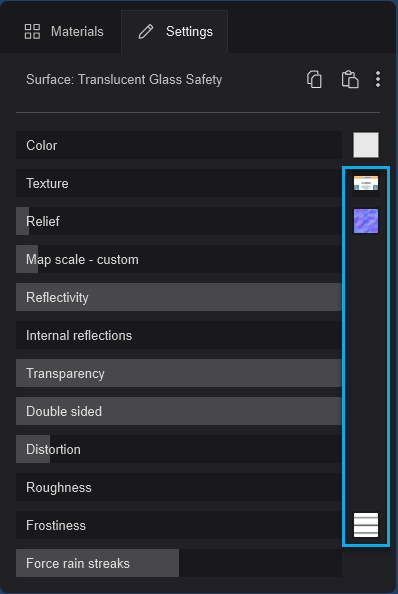
Task: Open the Frostiness striped map thumbnail
Action: click(366, 525)
